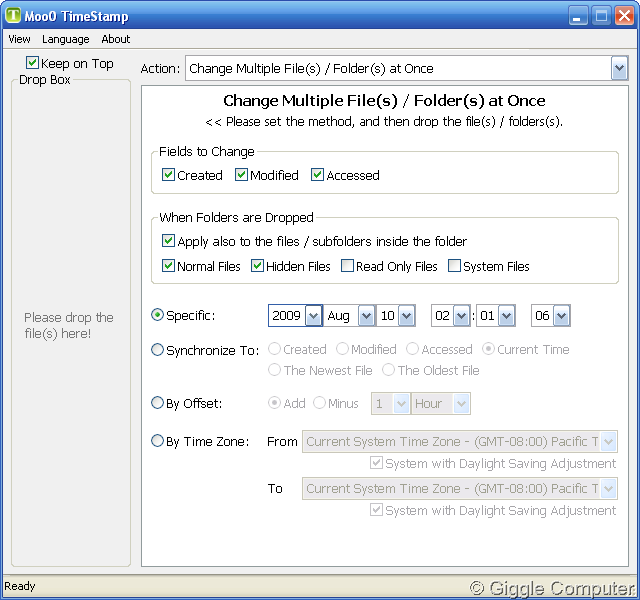The image size is (640, 600).
Task: Click the Accessed synchronize radio button
Action: coord(412,349)
